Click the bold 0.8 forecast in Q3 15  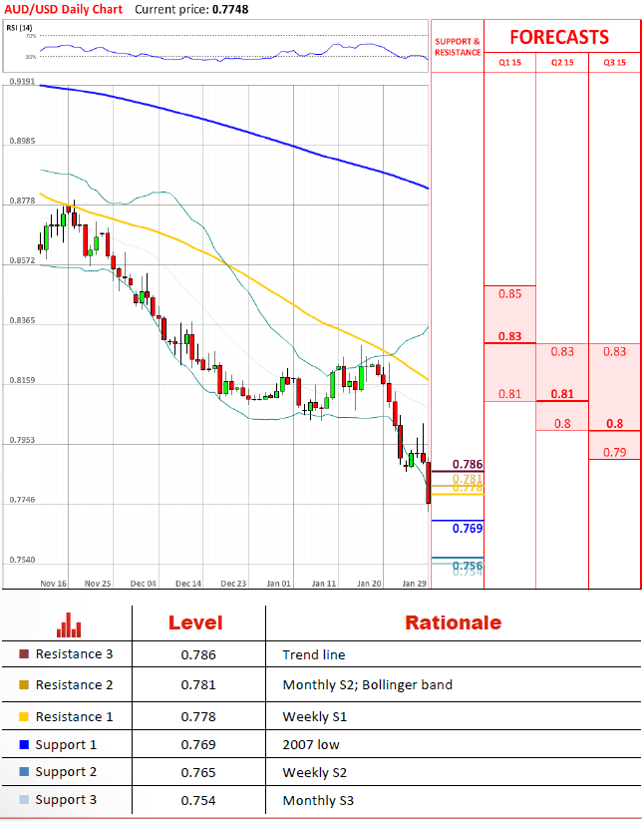click(x=614, y=423)
